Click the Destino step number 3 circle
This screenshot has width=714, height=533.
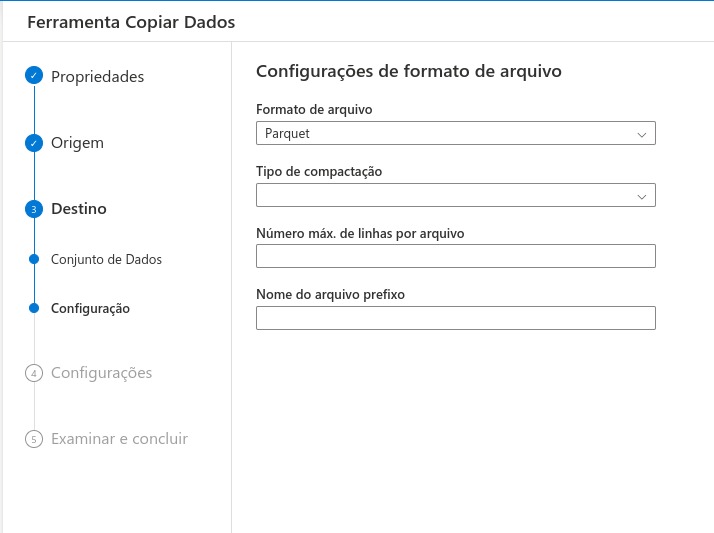tap(34, 209)
